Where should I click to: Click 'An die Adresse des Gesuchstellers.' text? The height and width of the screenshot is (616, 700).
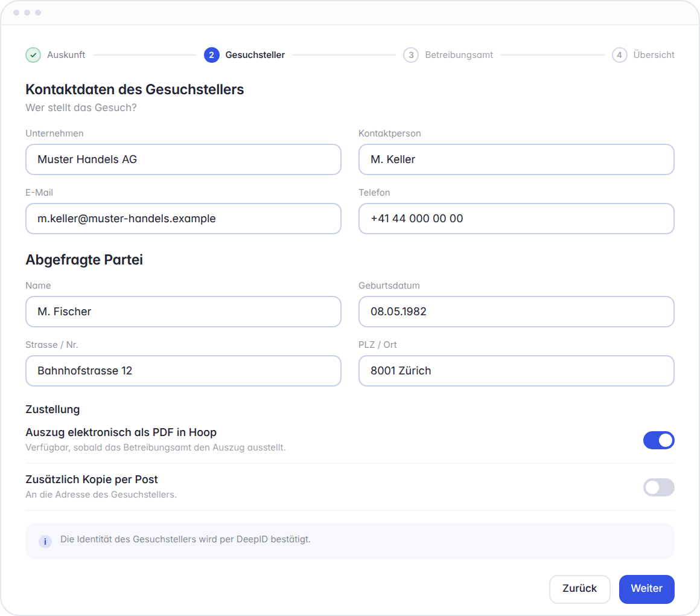point(101,495)
